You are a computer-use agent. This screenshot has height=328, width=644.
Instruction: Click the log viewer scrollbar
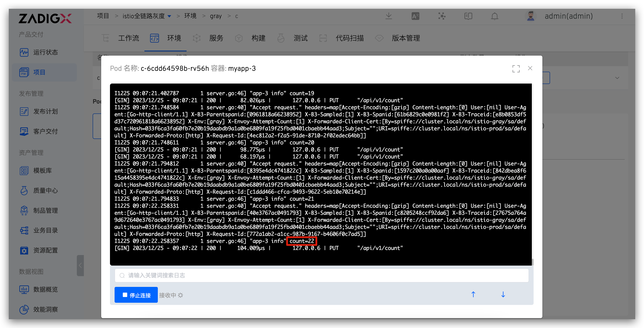[532, 262]
